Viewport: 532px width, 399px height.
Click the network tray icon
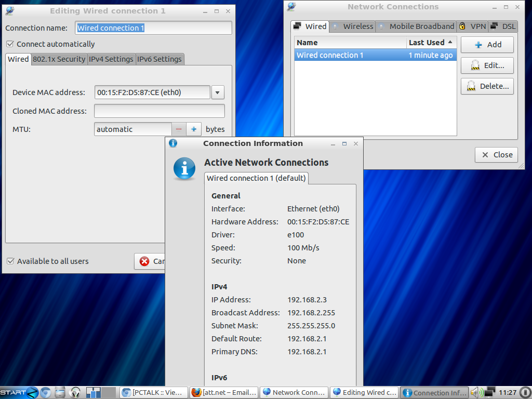pyautogui.click(x=489, y=392)
